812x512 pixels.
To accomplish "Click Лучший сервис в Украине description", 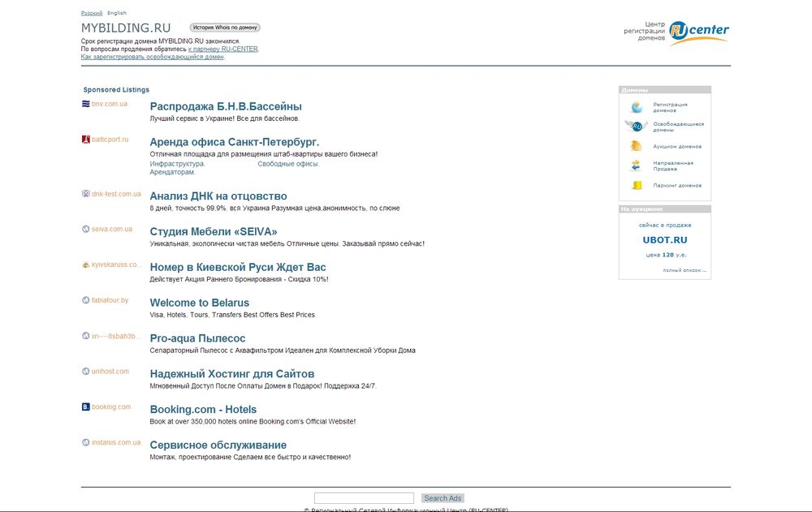I will tap(224, 118).
